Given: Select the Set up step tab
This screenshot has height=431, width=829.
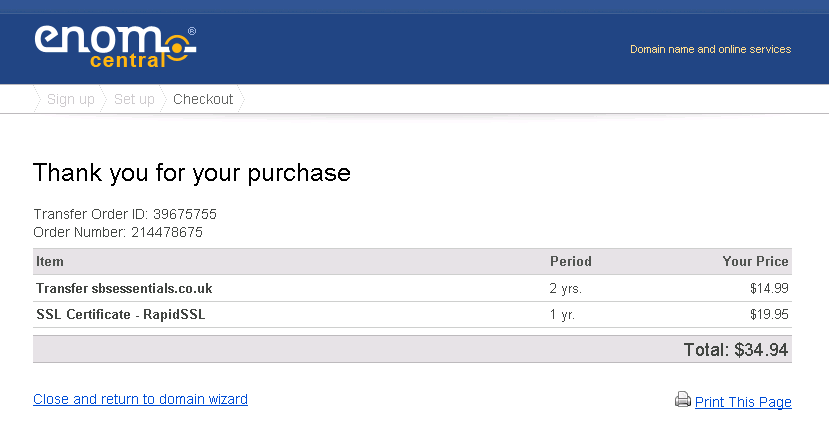Looking at the screenshot, I should click(134, 99).
